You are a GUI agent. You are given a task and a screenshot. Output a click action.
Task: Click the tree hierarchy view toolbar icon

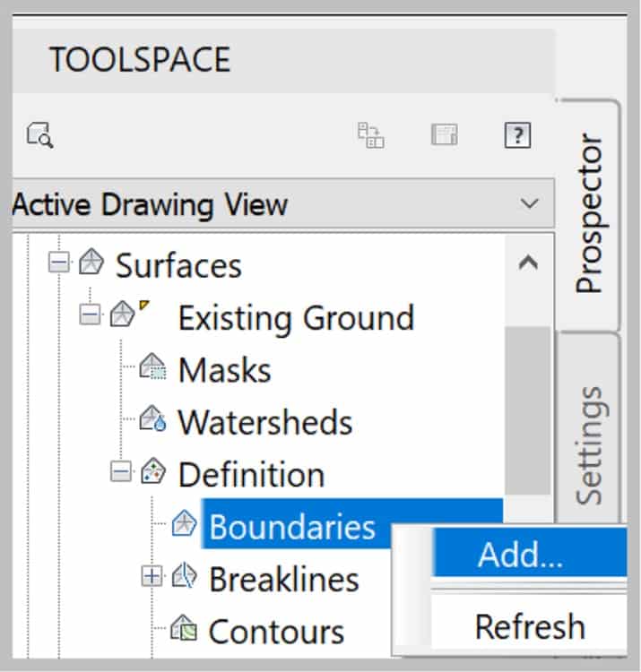371,135
